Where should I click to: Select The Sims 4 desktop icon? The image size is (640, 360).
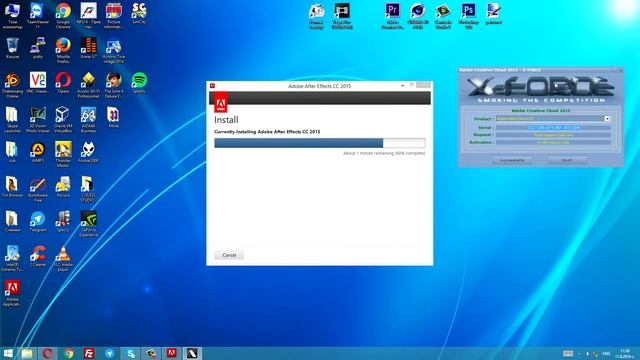pyautogui.click(x=113, y=85)
